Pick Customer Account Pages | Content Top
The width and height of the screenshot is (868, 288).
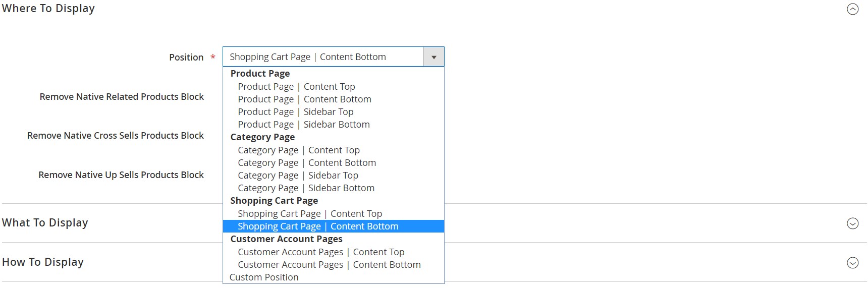tap(334, 252)
